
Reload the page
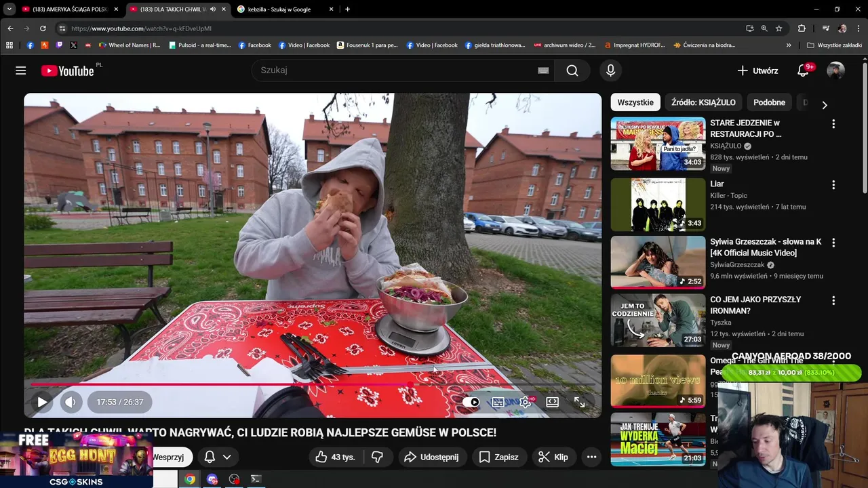click(43, 28)
